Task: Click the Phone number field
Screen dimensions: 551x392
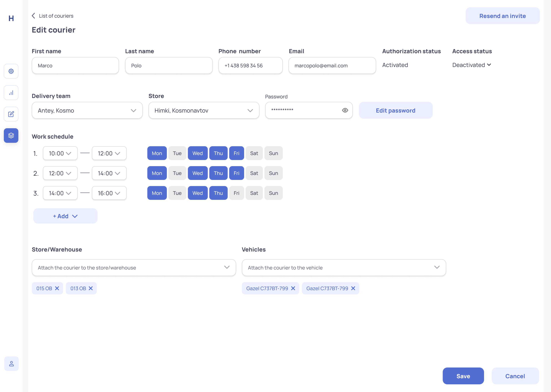Action: click(x=250, y=65)
